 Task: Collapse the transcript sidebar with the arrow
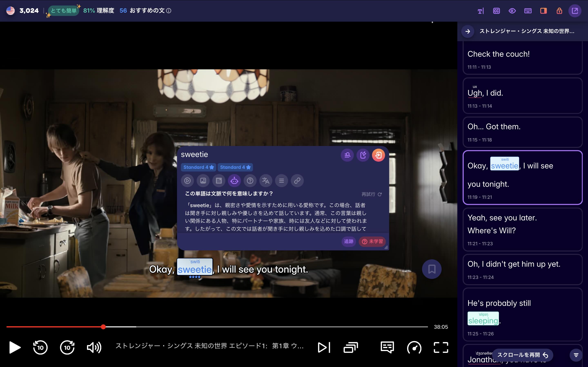click(467, 31)
